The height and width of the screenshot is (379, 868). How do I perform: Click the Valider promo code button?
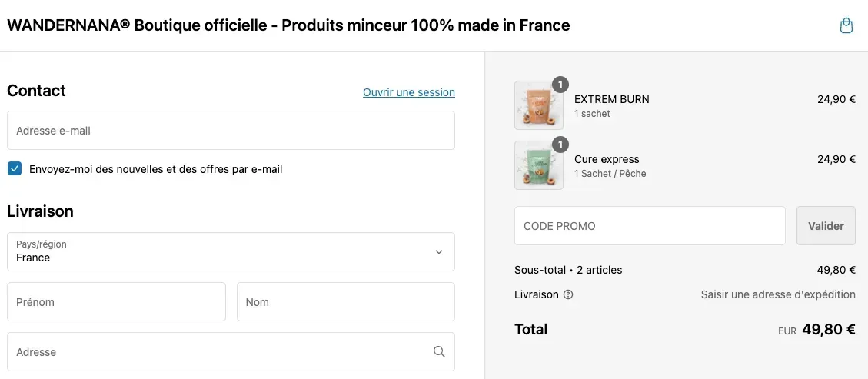pos(826,226)
